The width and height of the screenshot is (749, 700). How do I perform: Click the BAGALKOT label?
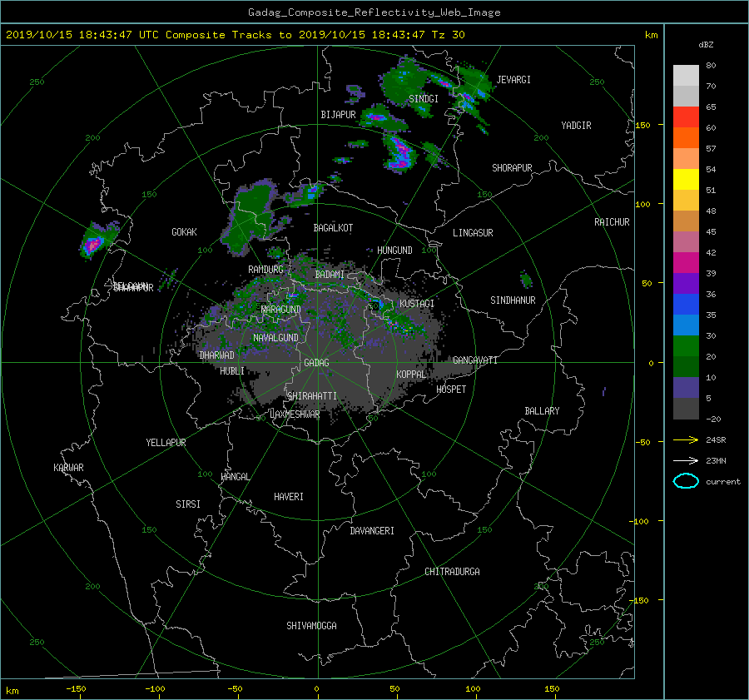pos(333,228)
